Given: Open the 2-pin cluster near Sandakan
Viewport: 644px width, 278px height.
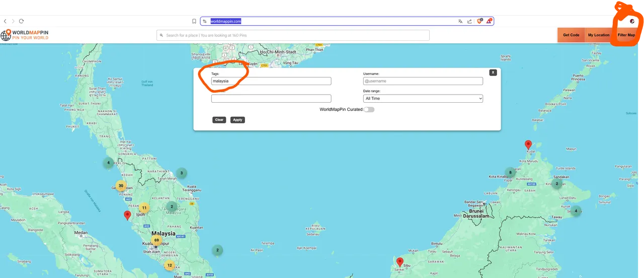Looking at the screenshot, I should (x=556, y=184).
